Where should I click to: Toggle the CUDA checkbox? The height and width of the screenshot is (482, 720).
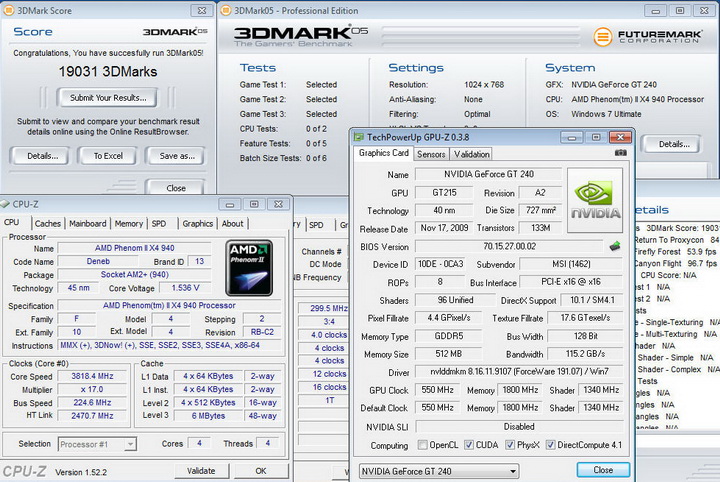(x=468, y=445)
